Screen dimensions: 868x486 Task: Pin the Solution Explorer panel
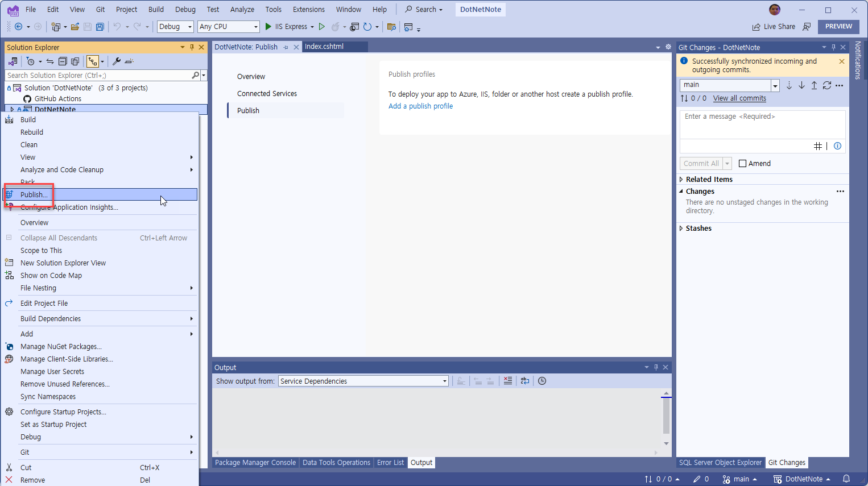192,47
